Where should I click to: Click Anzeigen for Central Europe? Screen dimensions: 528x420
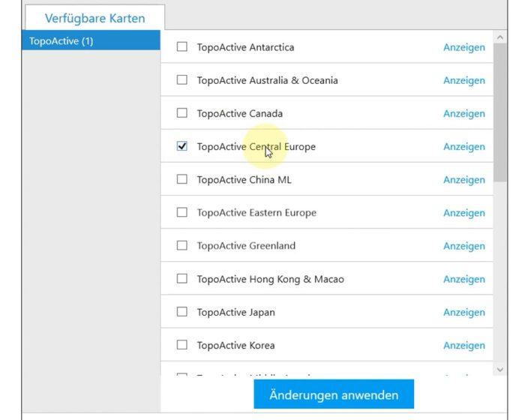[x=464, y=146]
